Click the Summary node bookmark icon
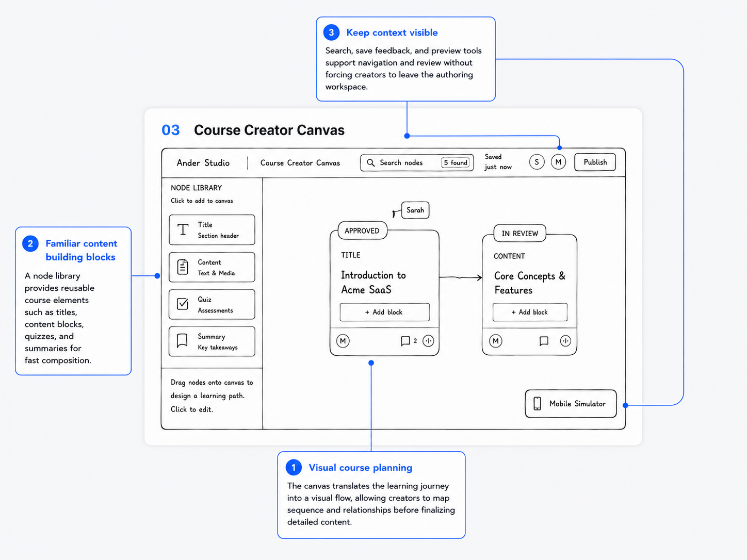Image resolution: width=747 pixels, height=560 pixels. [x=182, y=341]
